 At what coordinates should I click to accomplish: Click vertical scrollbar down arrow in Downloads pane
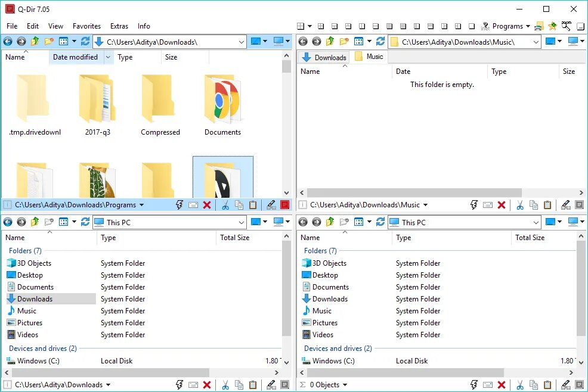[286, 193]
